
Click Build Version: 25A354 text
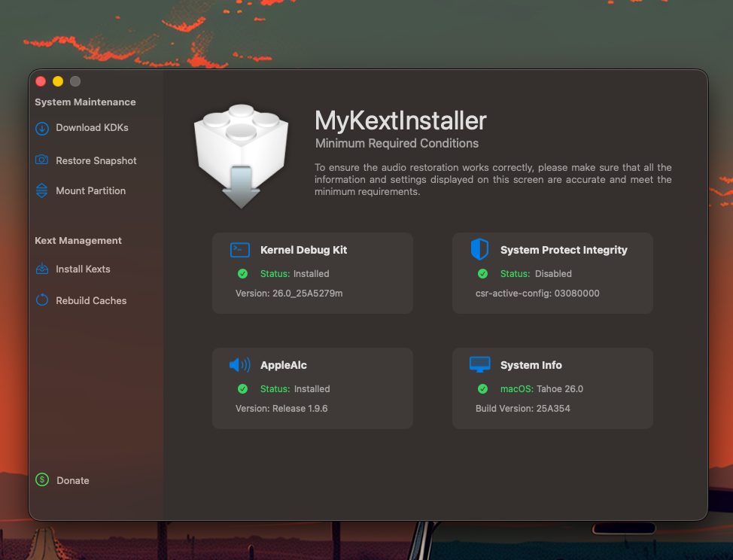[x=522, y=408]
